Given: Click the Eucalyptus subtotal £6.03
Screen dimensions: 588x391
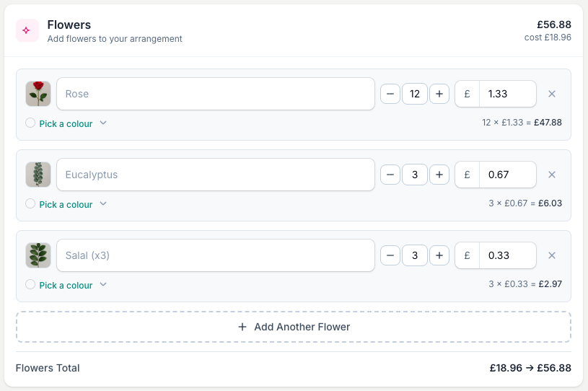Looking at the screenshot, I should click(x=550, y=203).
